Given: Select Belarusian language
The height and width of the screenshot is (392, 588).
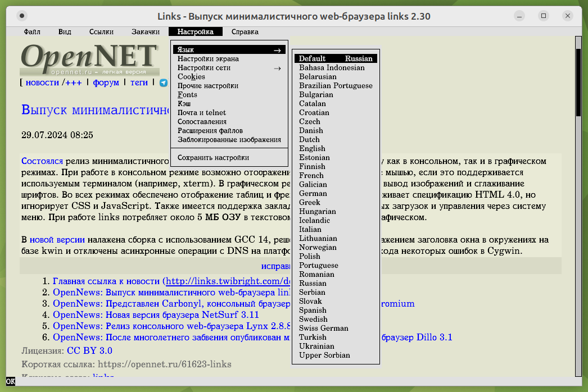Looking at the screenshot, I should tap(336, 77).
